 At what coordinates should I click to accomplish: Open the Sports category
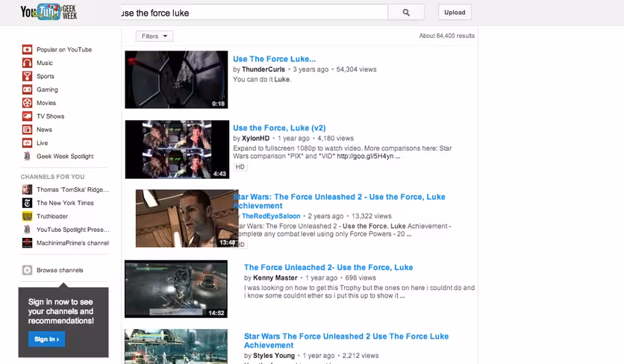46,76
